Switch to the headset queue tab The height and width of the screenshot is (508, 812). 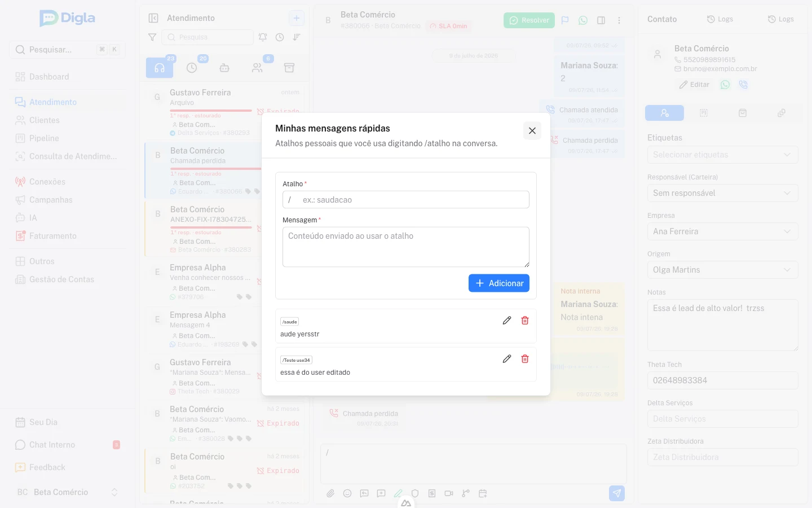pyautogui.click(x=160, y=68)
